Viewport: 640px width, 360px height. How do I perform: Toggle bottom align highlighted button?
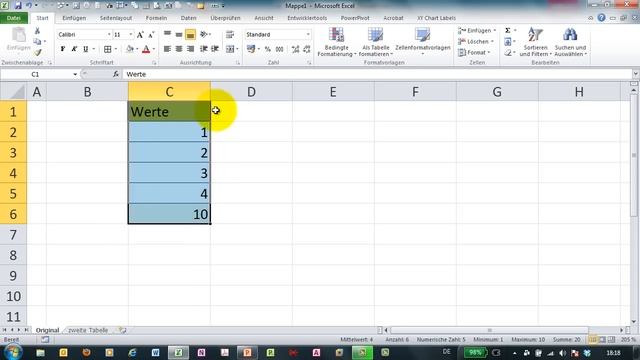point(190,35)
